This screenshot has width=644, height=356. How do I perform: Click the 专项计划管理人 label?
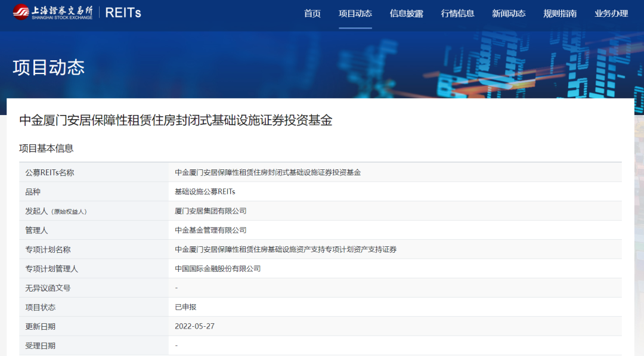(52, 269)
